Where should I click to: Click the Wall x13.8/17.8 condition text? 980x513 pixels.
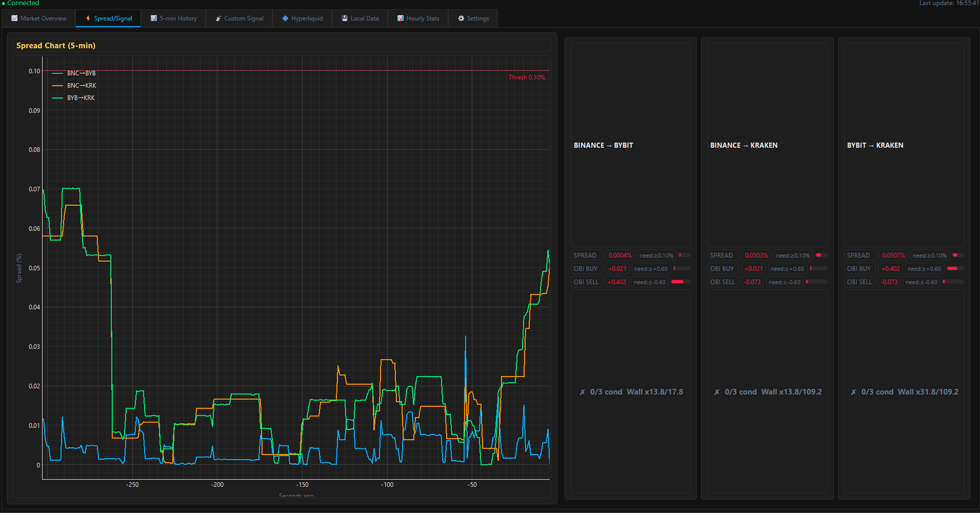tap(655, 392)
